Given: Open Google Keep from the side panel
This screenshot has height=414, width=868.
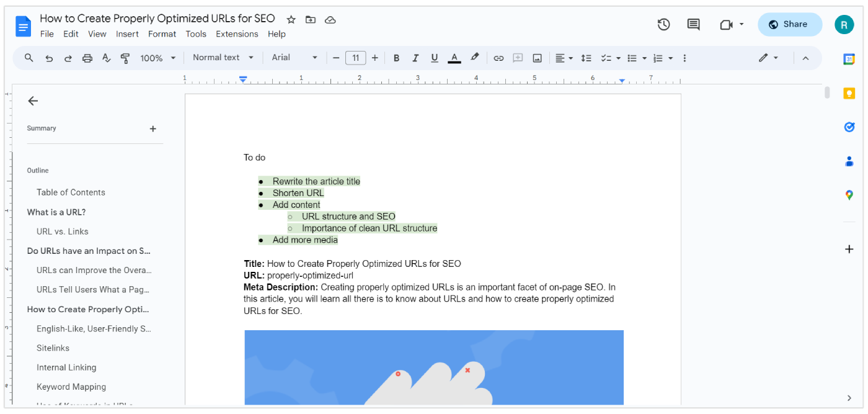Looking at the screenshot, I should pyautogui.click(x=849, y=93).
